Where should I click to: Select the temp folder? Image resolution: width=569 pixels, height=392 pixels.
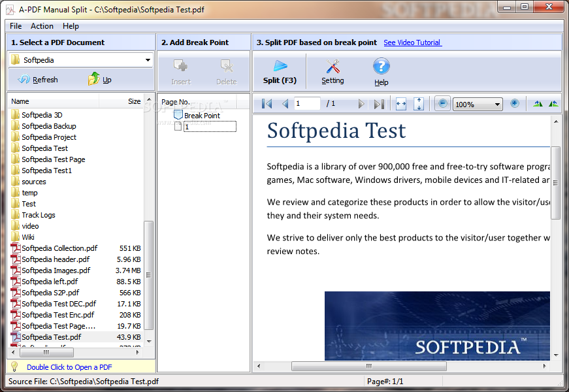(x=29, y=193)
